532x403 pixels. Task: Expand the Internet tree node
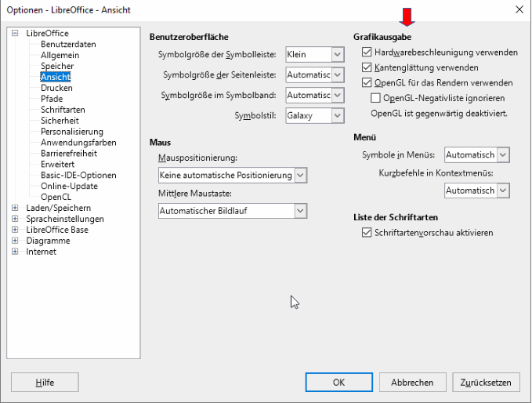15,252
